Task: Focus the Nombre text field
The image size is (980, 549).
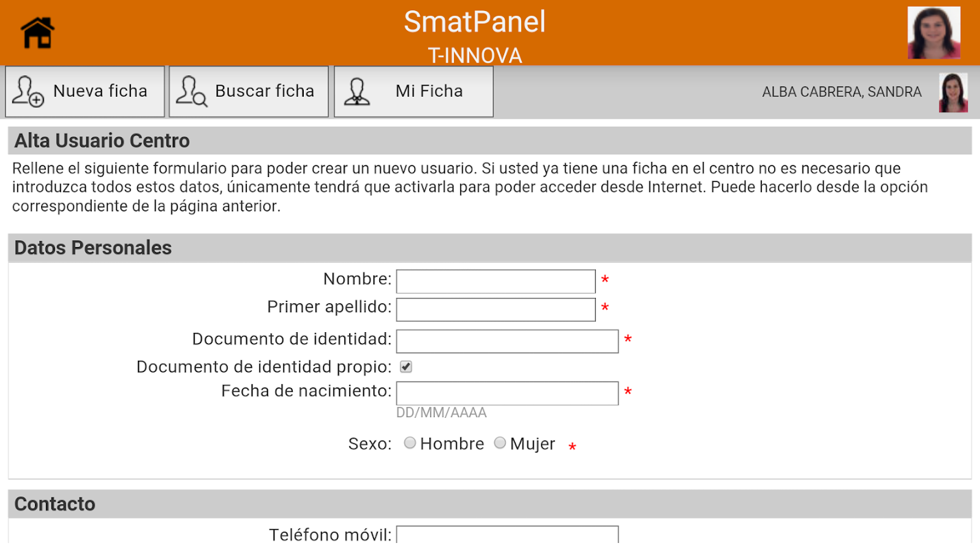Action: tap(495, 281)
